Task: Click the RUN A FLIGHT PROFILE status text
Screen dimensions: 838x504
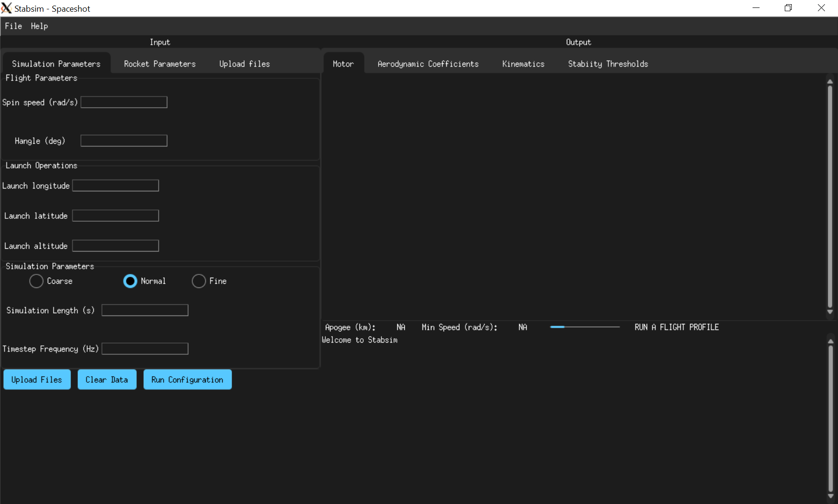Action: click(x=676, y=327)
